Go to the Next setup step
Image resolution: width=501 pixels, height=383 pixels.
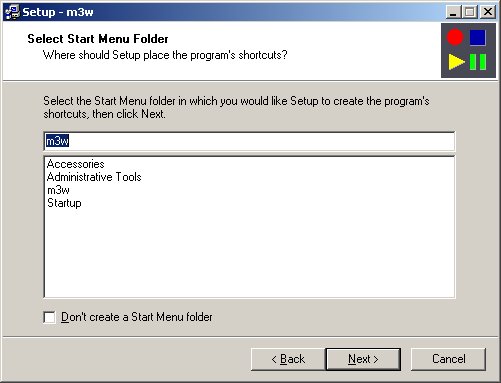[363, 359]
